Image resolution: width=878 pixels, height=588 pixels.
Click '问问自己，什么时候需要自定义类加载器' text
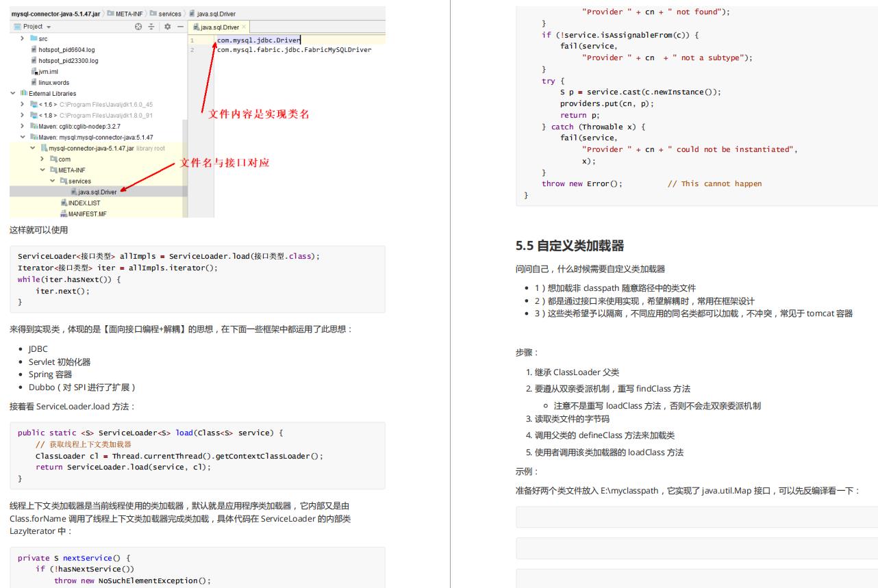pos(590,269)
